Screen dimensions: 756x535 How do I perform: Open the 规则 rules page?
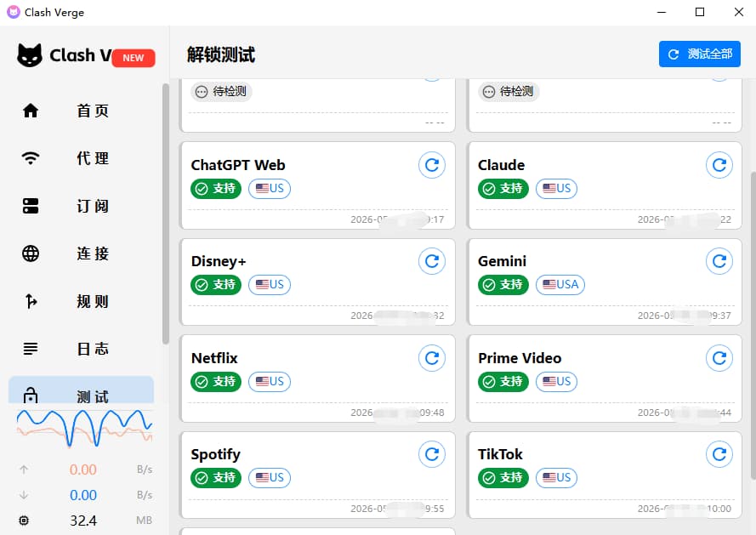click(81, 301)
